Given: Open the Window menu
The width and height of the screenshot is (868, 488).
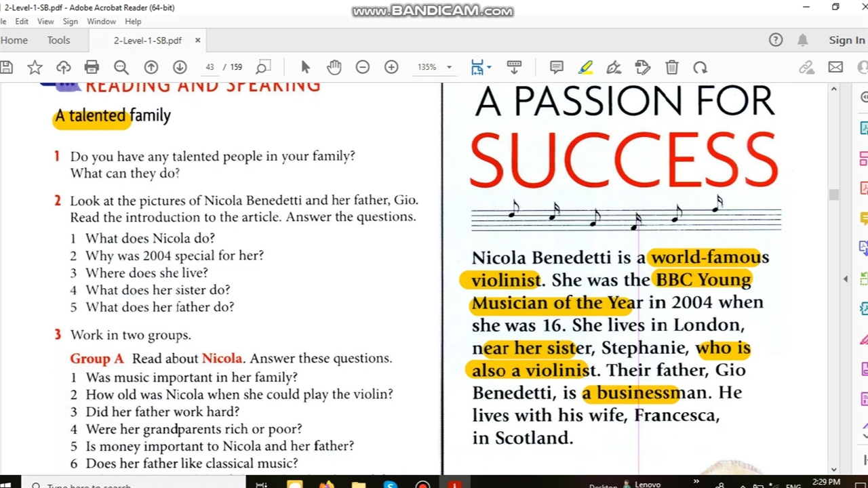Looking at the screenshot, I should coord(101,22).
